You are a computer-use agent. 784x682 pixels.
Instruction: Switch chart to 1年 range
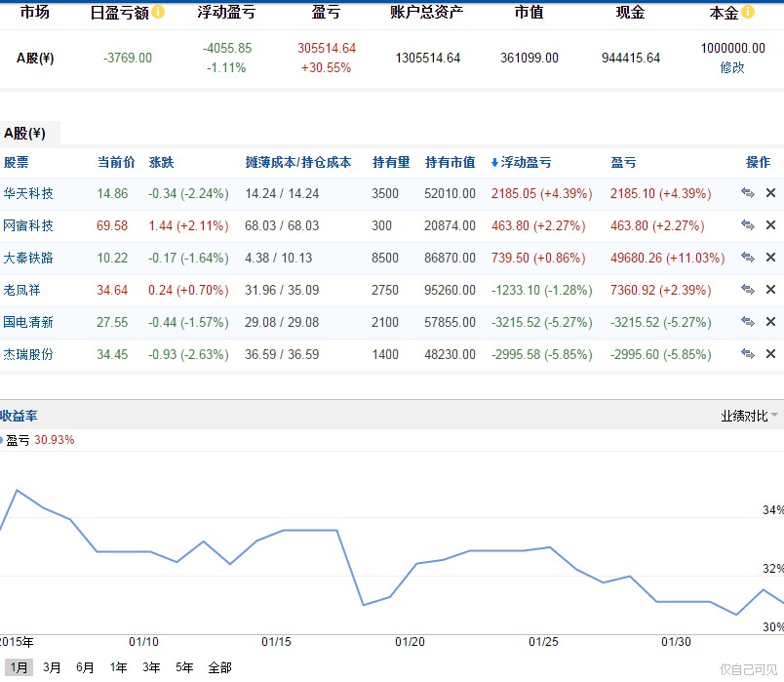tap(118, 667)
